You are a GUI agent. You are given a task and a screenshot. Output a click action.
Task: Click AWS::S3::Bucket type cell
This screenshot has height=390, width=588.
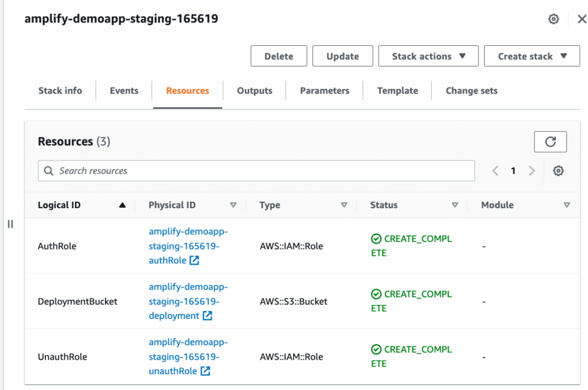coord(293,302)
